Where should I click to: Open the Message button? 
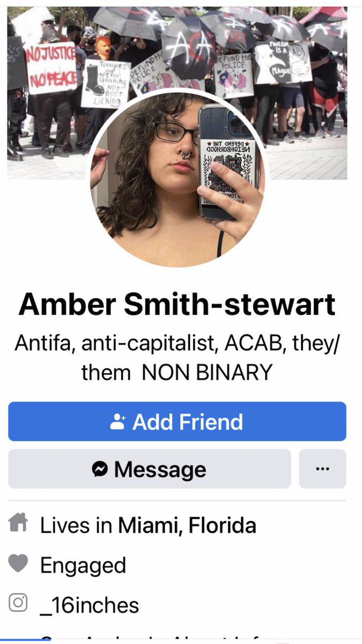tap(150, 469)
